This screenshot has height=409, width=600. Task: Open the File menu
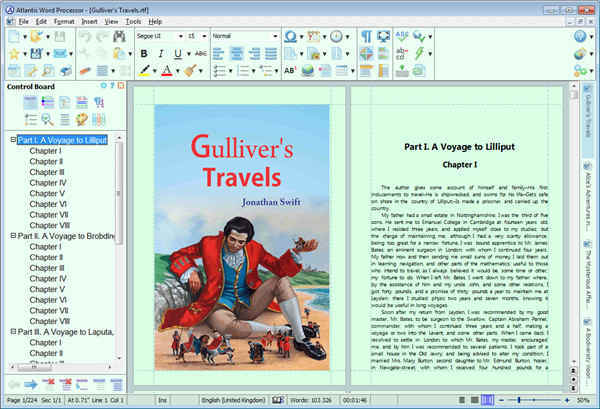point(23,21)
